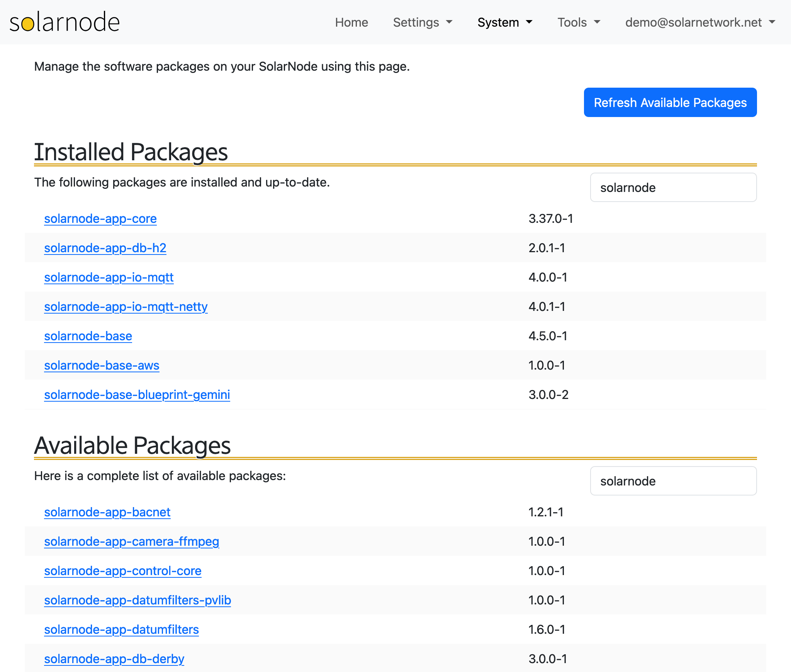This screenshot has width=791, height=672.
Task: Click version 4.5.0-1 of solarnode-base
Action: coord(548,336)
